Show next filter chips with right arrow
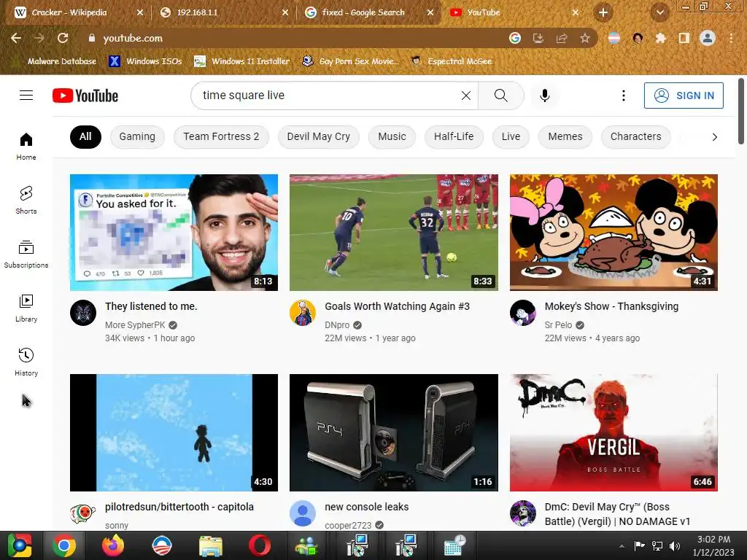 (714, 137)
